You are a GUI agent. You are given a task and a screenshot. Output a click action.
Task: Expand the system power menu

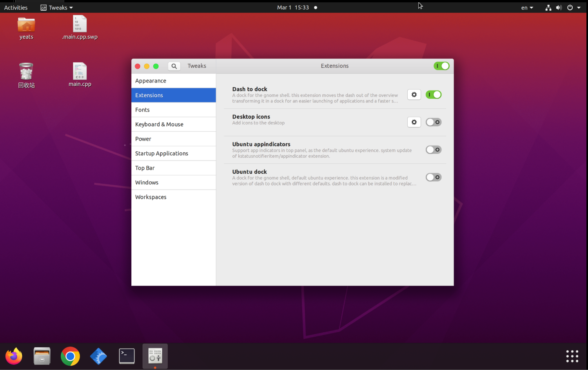pyautogui.click(x=570, y=7)
